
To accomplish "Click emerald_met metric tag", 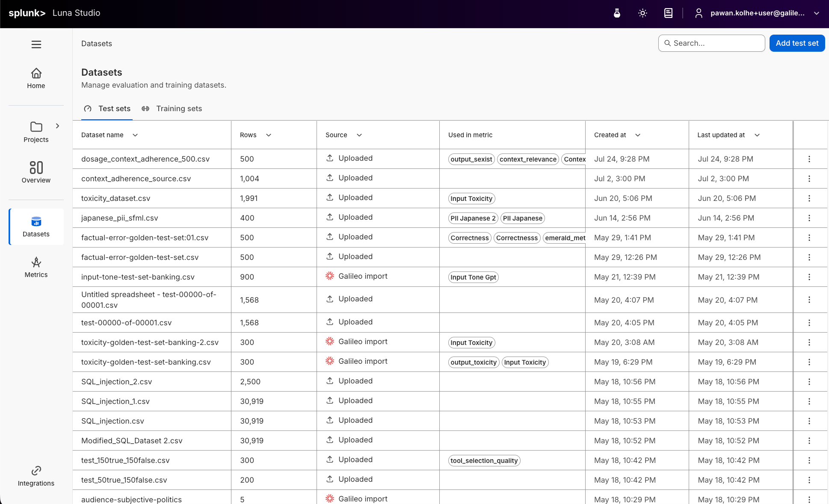I will coord(565,238).
